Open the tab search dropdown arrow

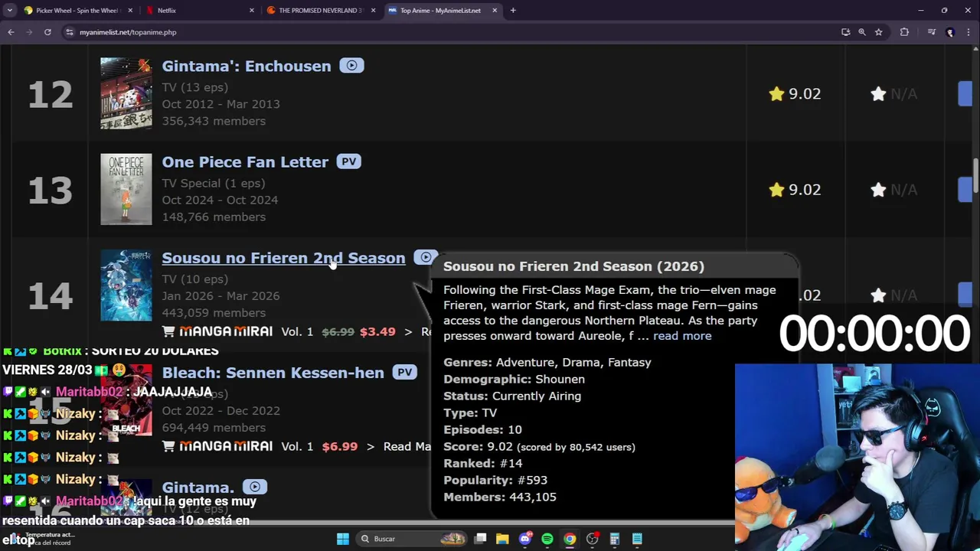(10, 11)
